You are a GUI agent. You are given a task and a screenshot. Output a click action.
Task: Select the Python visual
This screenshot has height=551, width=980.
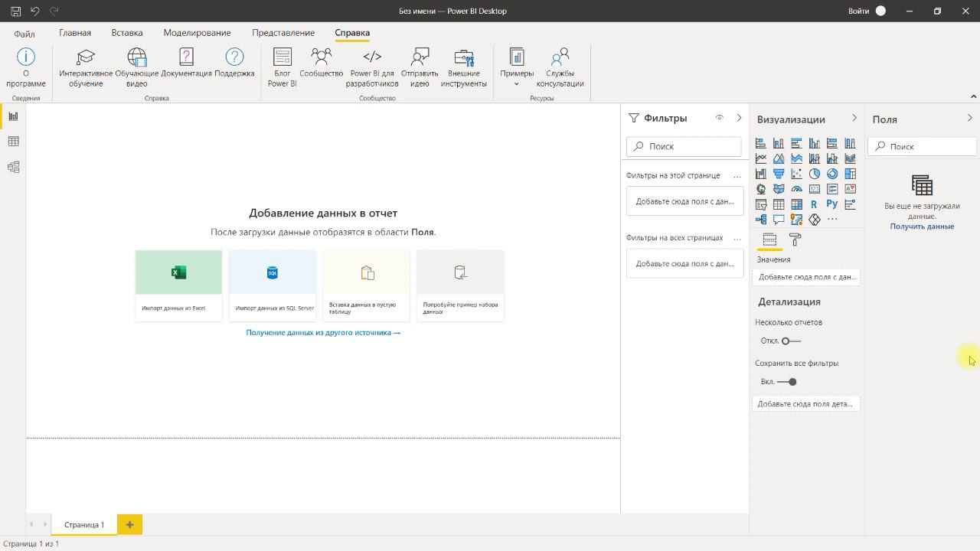pos(832,204)
